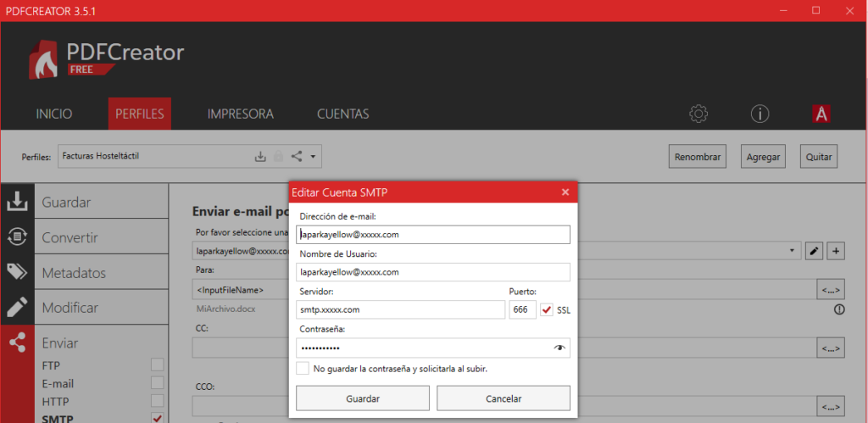
Task: Open the CUENTAS tab
Action: pyautogui.click(x=342, y=114)
